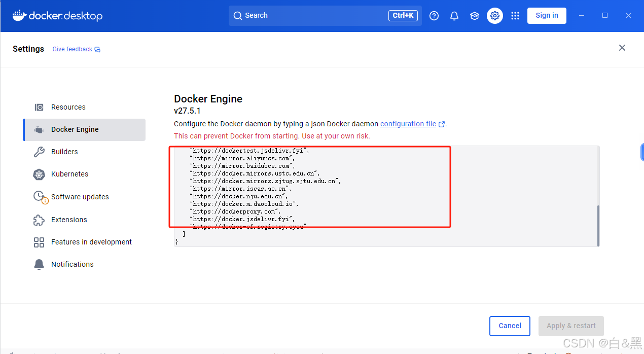Select the Features in development sidebar entry
This screenshot has height=354, width=644.
point(91,242)
